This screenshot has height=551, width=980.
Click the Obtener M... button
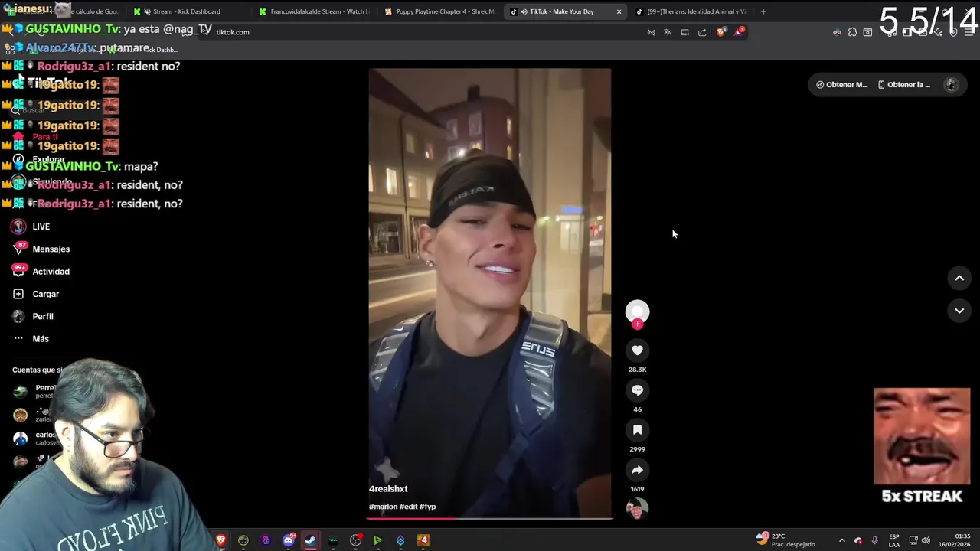(x=841, y=85)
